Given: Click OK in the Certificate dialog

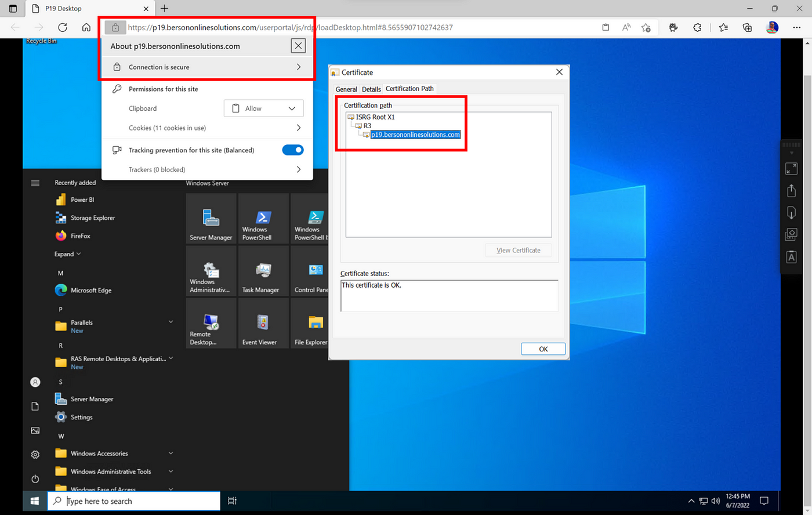Looking at the screenshot, I should click(x=543, y=349).
